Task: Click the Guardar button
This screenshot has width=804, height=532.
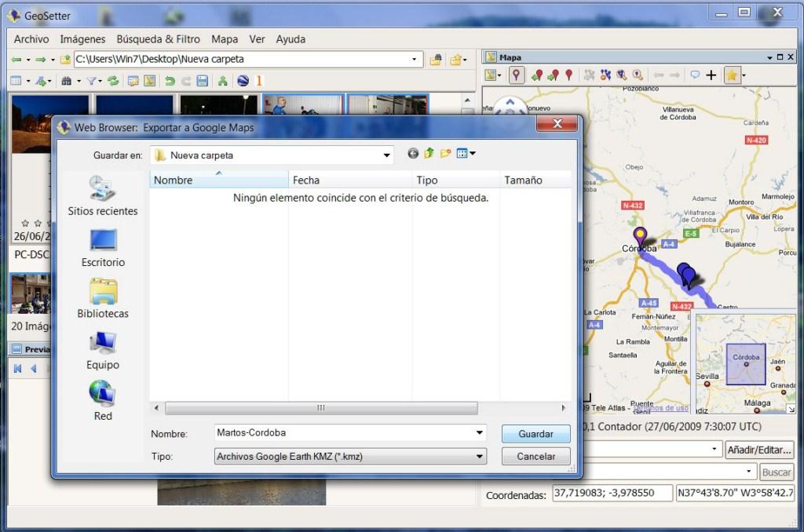Action: click(535, 434)
